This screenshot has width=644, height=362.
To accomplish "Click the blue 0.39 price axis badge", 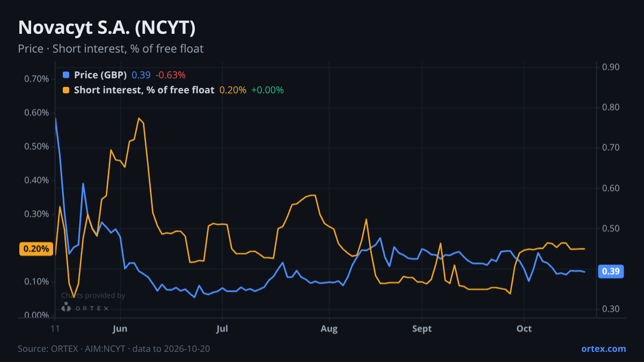I will coord(611,271).
